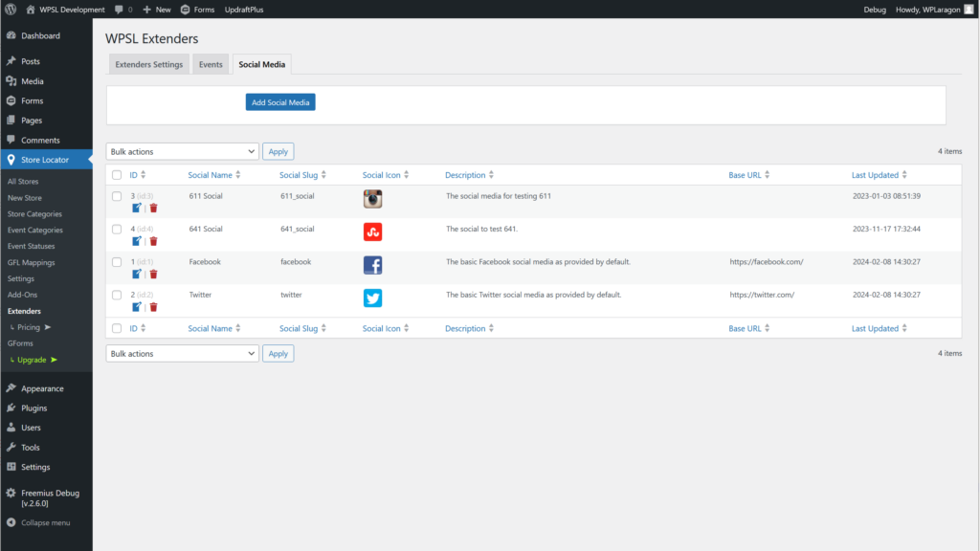The height and width of the screenshot is (551, 980).
Task: Click the Instagram icon in 611 Social row
Action: (x=372, y=199)
